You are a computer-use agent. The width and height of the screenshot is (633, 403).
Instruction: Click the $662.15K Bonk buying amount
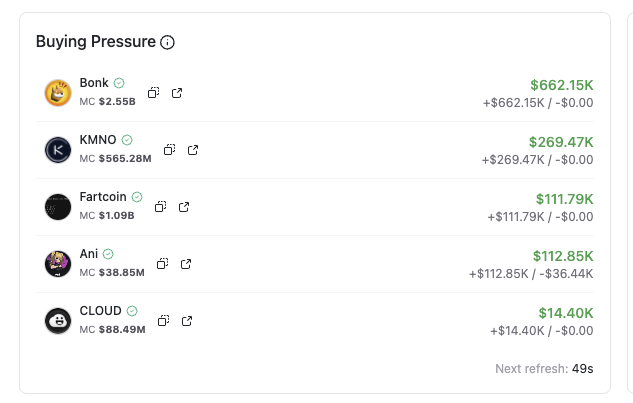pos(562,85)
